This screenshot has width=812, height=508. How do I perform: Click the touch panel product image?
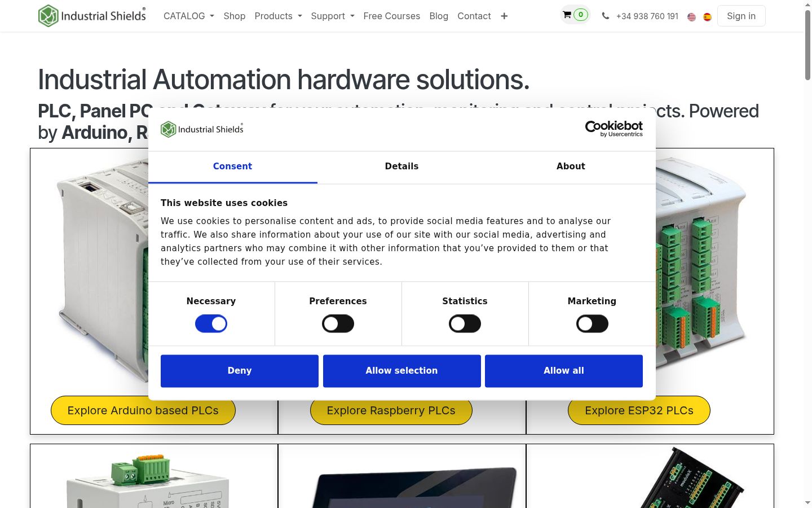point(414,487)
